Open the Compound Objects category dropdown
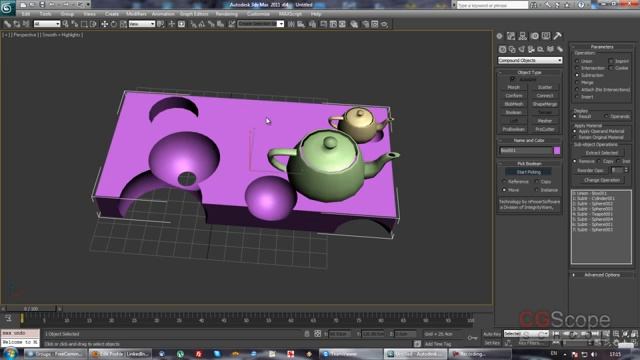 pyautogui.click(x=530, y=60)
